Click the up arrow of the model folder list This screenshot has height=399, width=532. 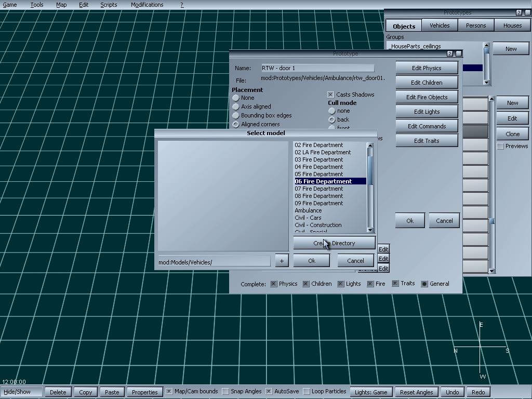(x=370, y=145)
